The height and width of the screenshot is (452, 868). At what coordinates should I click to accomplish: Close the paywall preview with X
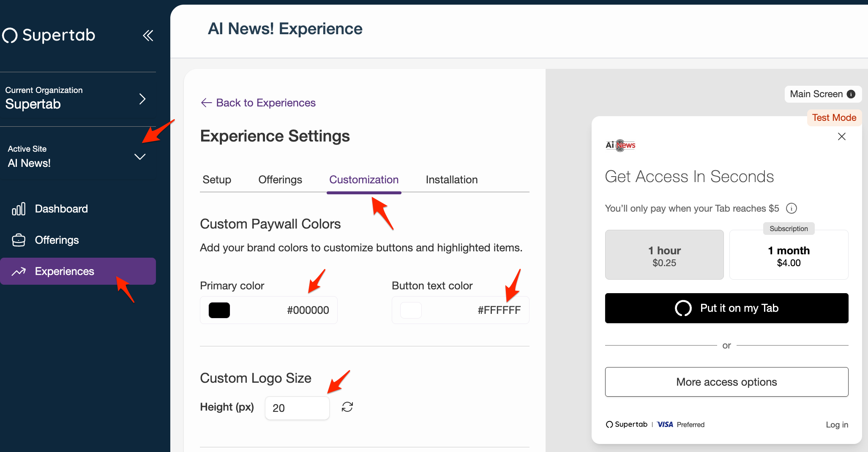pos(841,136)
